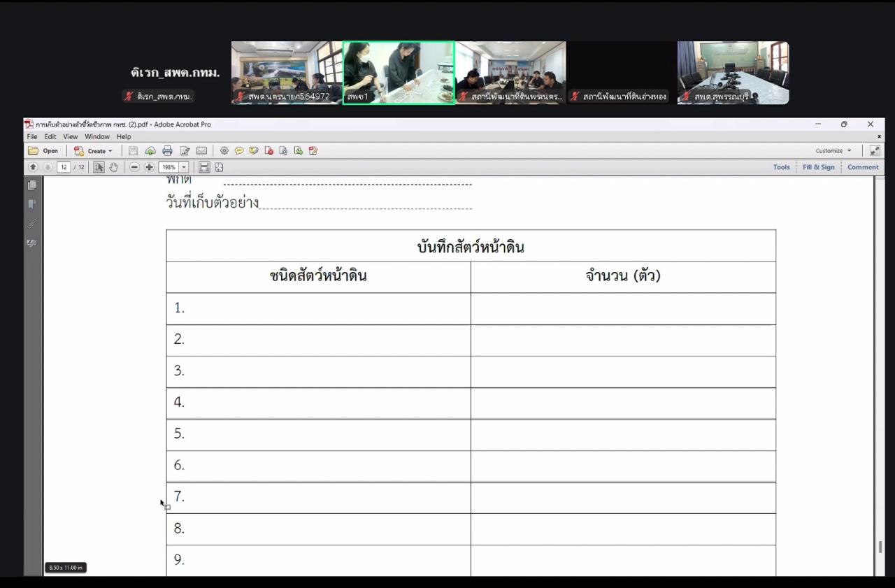The height and width of the screenshot is (588, 895).
Task: Open the zoom level dropdown arrow
Action: point(185,167)
